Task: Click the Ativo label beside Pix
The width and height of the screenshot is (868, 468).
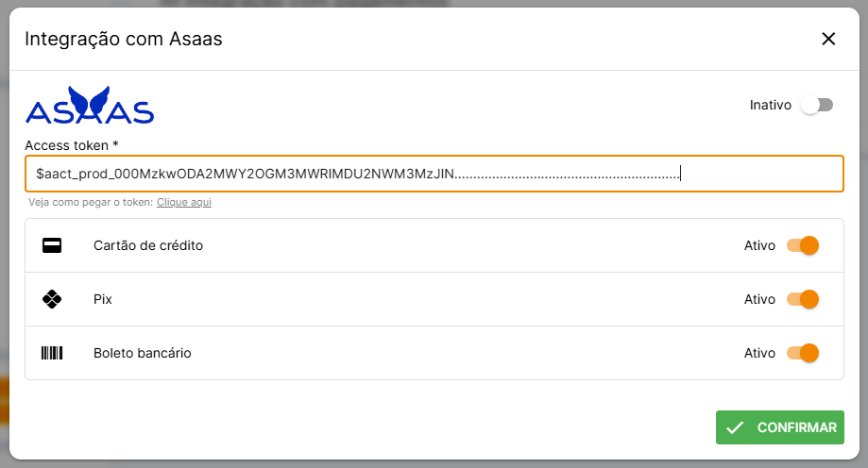Action: click(x=759, y=300)
